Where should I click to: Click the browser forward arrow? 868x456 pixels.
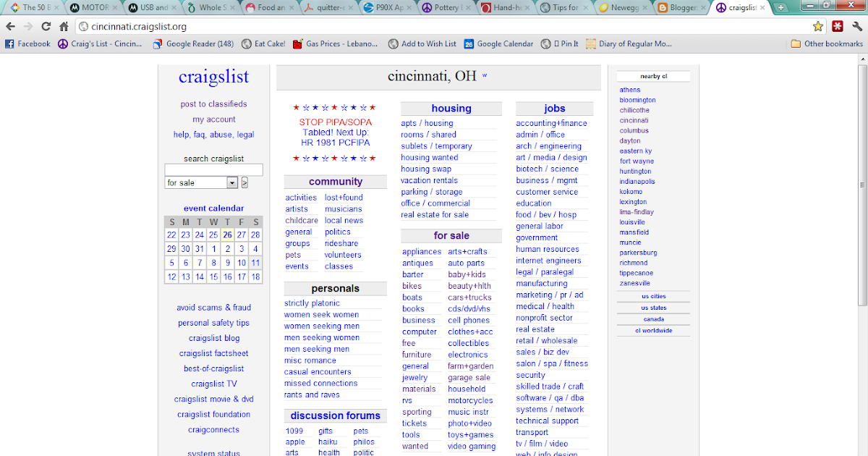[x=27, y=26]
